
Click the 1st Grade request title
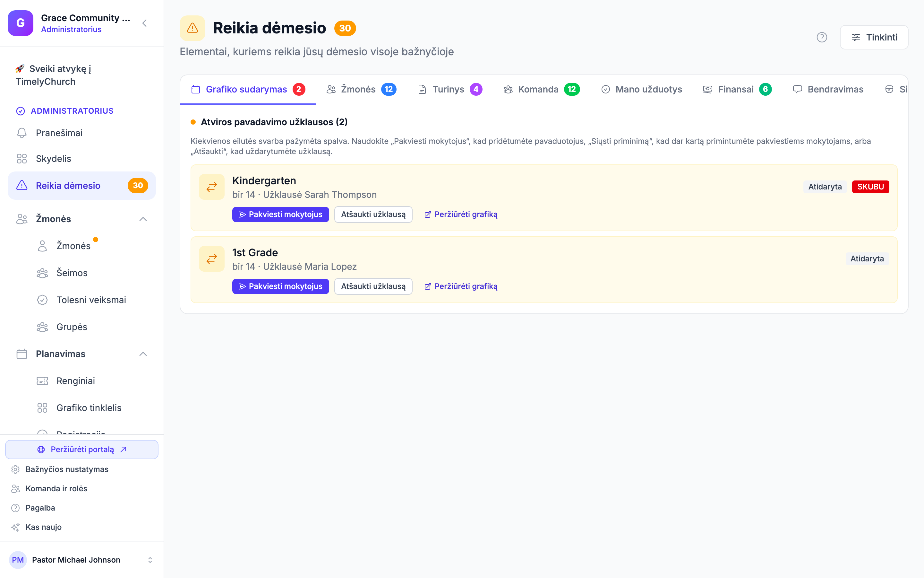[x=255, y=253]
